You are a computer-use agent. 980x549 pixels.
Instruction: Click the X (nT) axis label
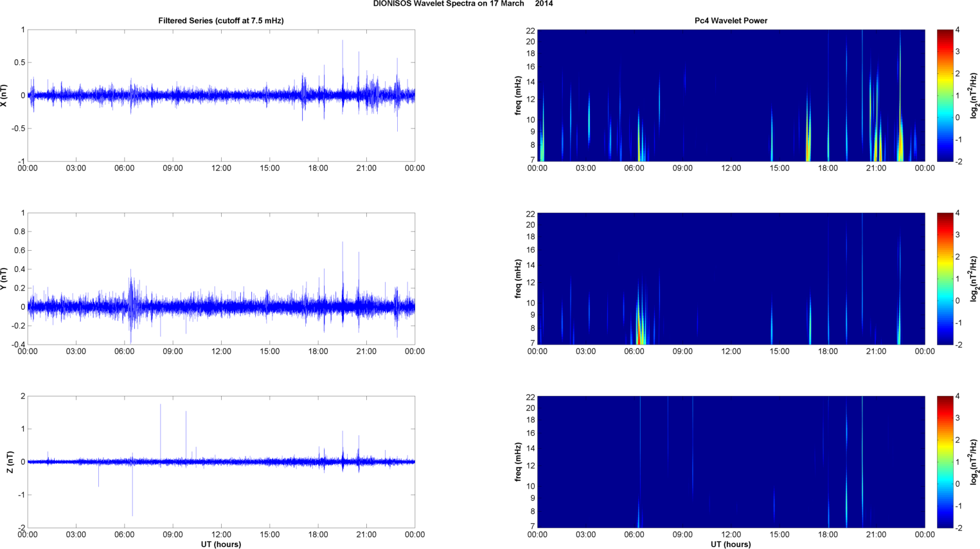tap(4, 95)
